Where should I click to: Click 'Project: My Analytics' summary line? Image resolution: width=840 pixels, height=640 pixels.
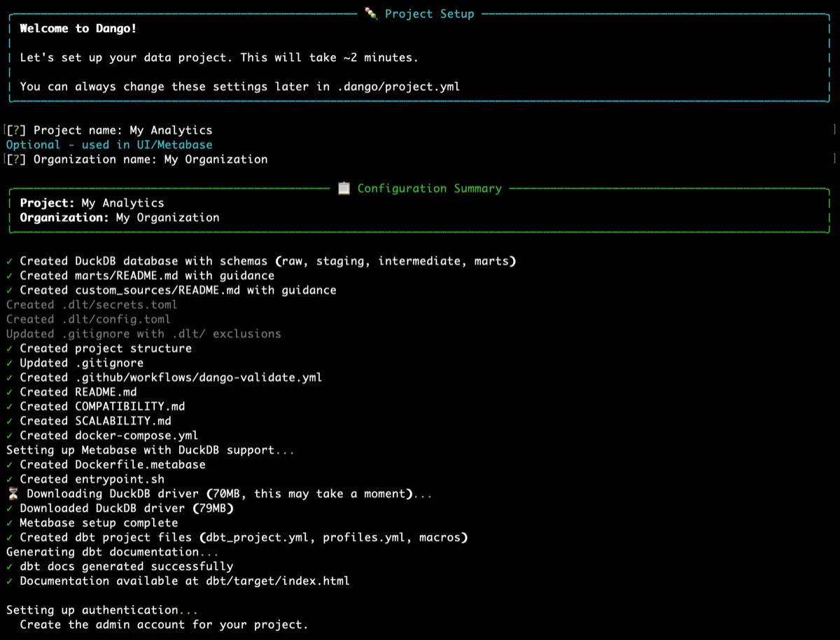tap(92, 203)
